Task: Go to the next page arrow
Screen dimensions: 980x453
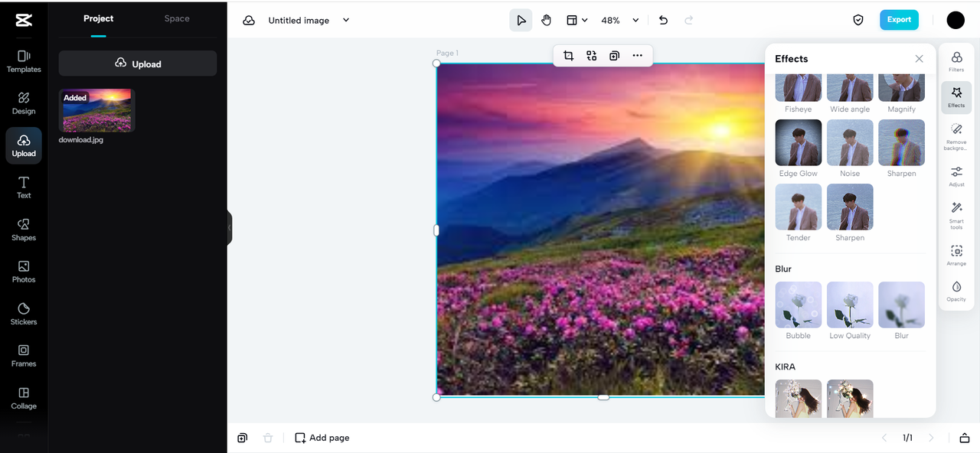Action: [x=931, y=438]
